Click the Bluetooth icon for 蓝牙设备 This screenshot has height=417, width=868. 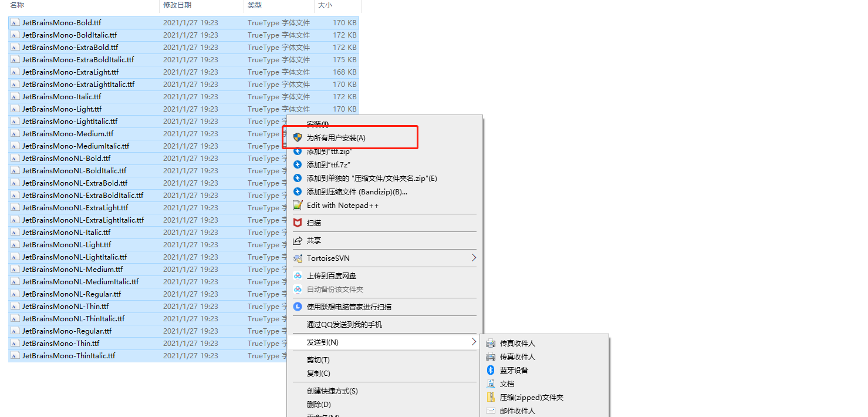491,370
